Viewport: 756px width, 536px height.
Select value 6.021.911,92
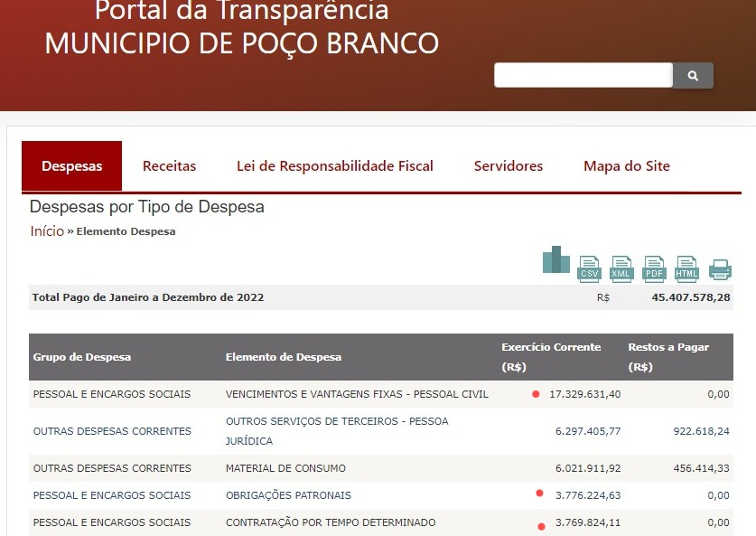588,468
